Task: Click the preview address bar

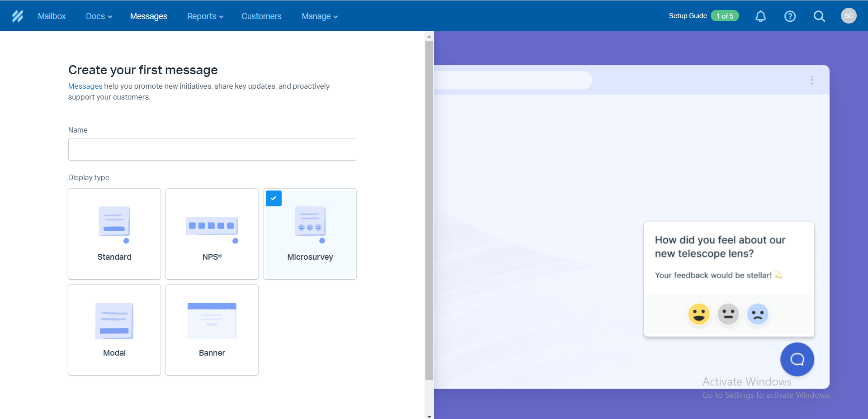Action: (x=513, y=80)
